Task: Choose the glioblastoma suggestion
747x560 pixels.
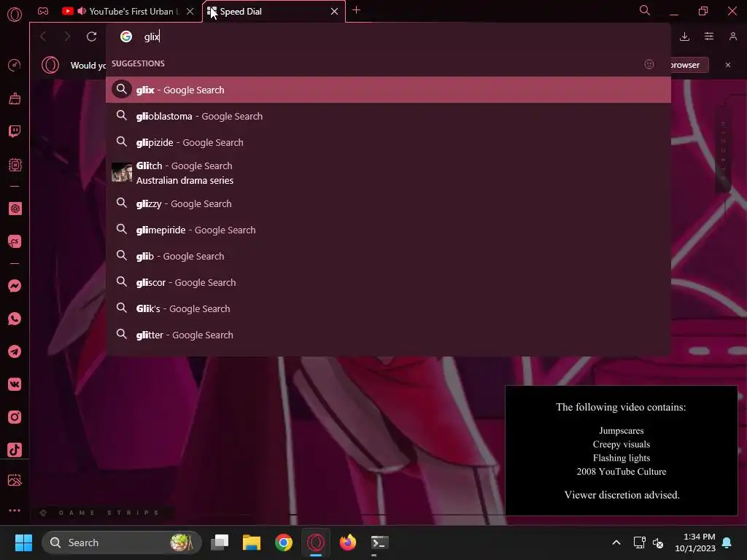Action: coord(388,116)
